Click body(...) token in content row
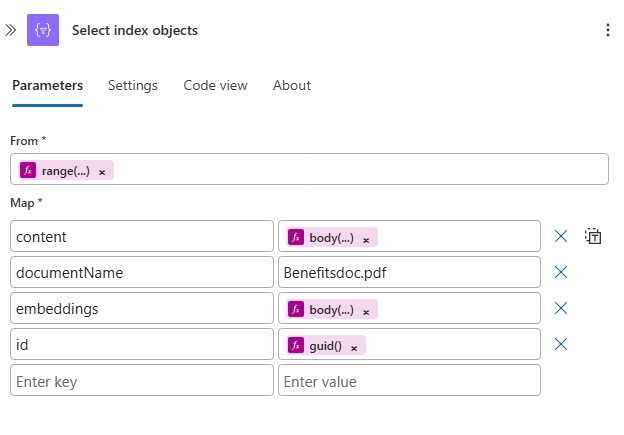This screenshot has width=624, height=435. (x=331, y=238)
